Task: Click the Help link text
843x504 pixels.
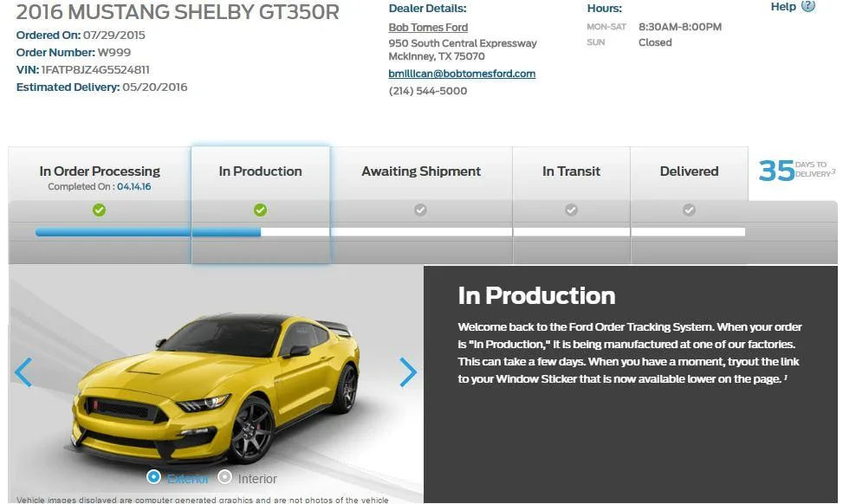Action: (x=783, y=6)
